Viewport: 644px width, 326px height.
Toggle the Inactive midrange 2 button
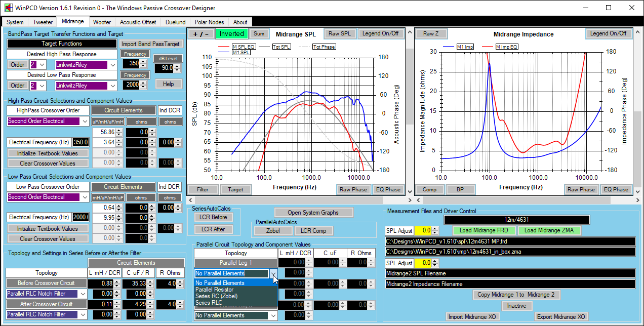[x=516, y=306]
